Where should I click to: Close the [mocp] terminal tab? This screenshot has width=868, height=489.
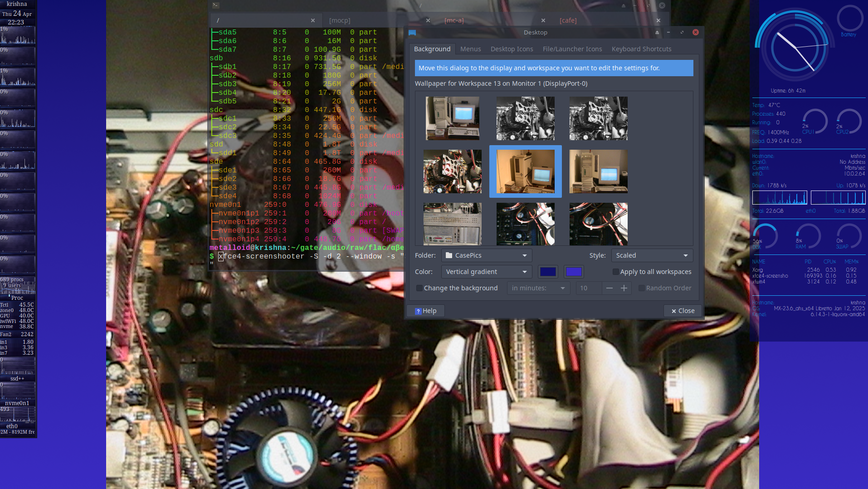pos(428,20)
